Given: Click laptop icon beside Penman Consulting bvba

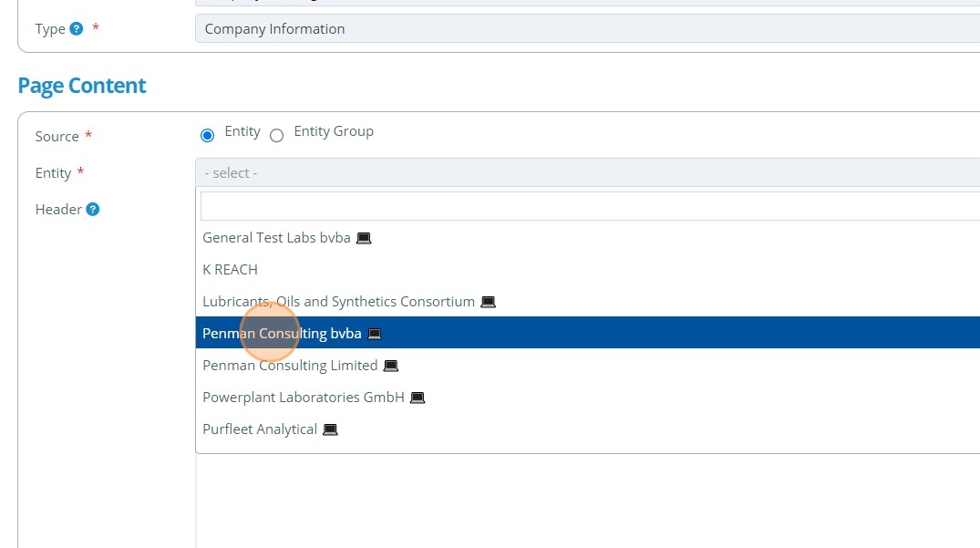Looking at the screenshot, I should 375,334.
